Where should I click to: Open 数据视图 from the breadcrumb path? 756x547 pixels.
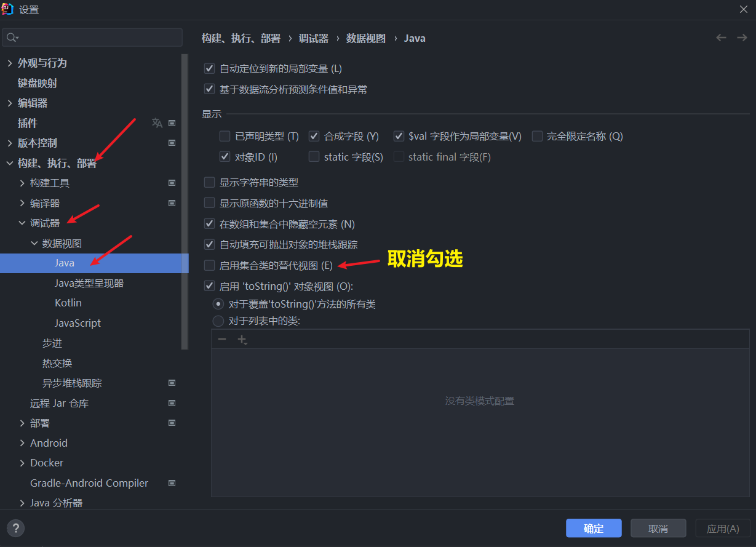[365, 38]
